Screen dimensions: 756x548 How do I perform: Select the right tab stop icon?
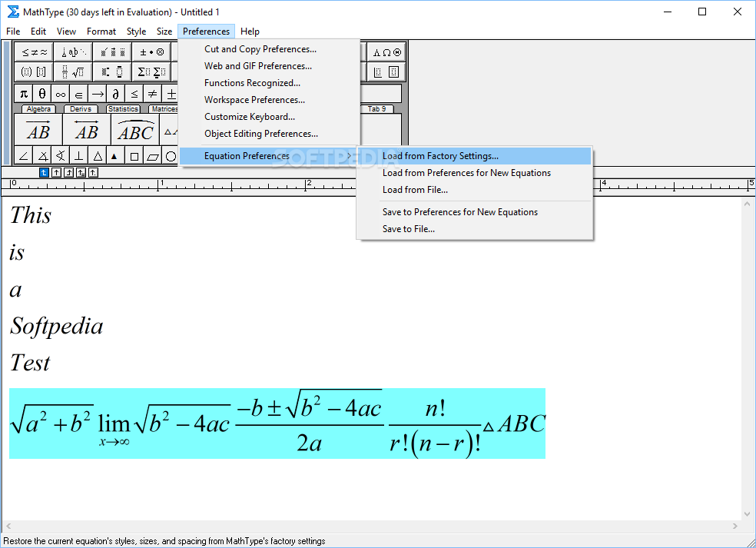pos(69,172)
